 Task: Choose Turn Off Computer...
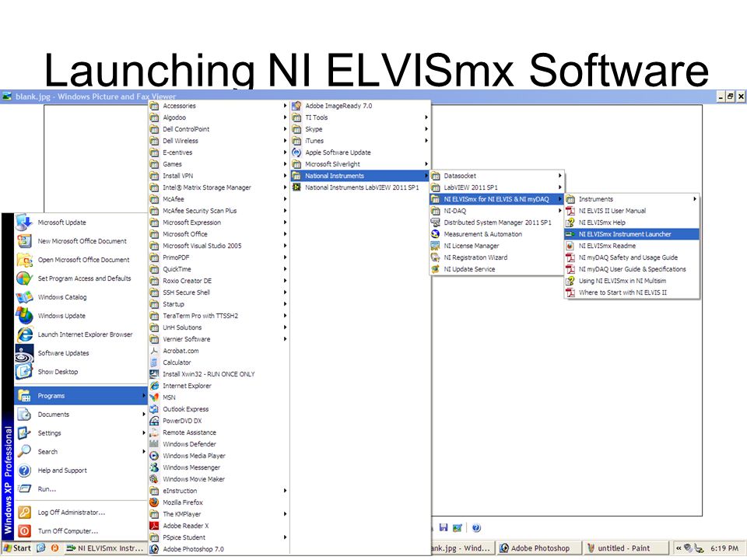pos(80,531)
